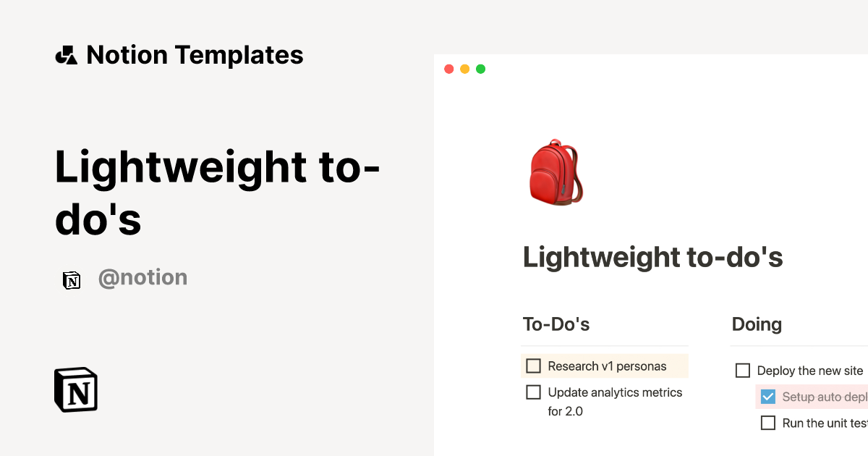Click the small Notion icon beside @notion
The image size is (868, 456).
pyautogui.click(x=72, y=279)
